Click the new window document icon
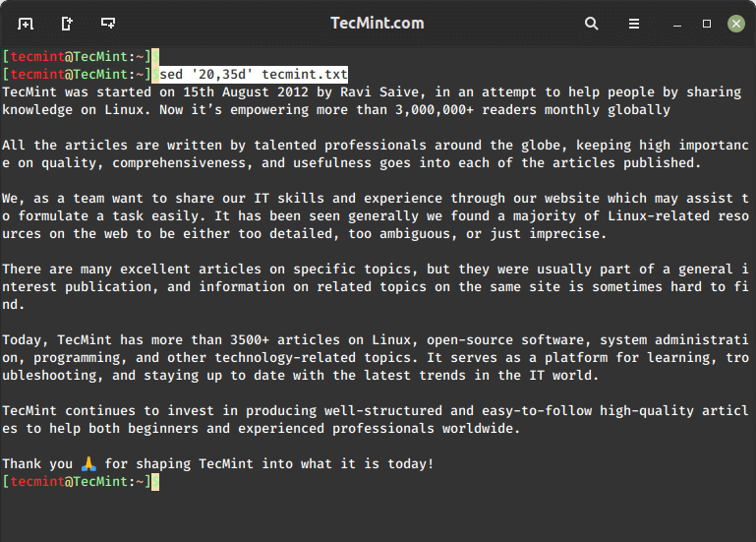Image resolution: width=756 pixels, height=542 pixels. [67, 24]
